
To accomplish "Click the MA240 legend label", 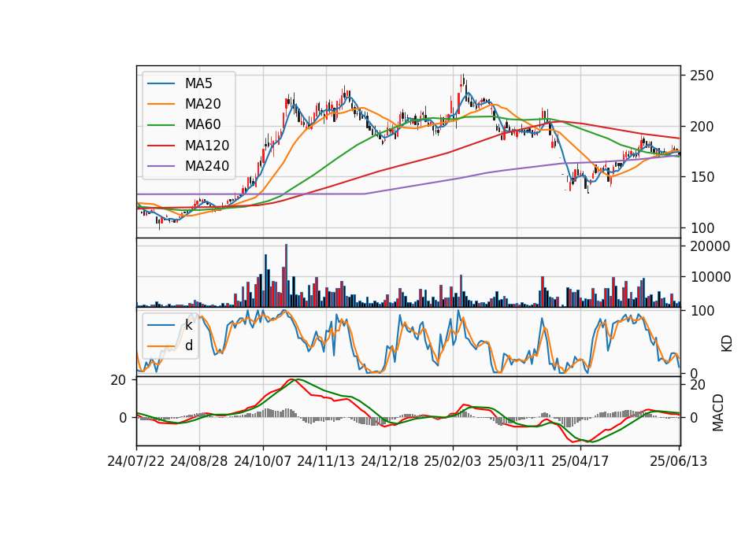I will point(207,166).
